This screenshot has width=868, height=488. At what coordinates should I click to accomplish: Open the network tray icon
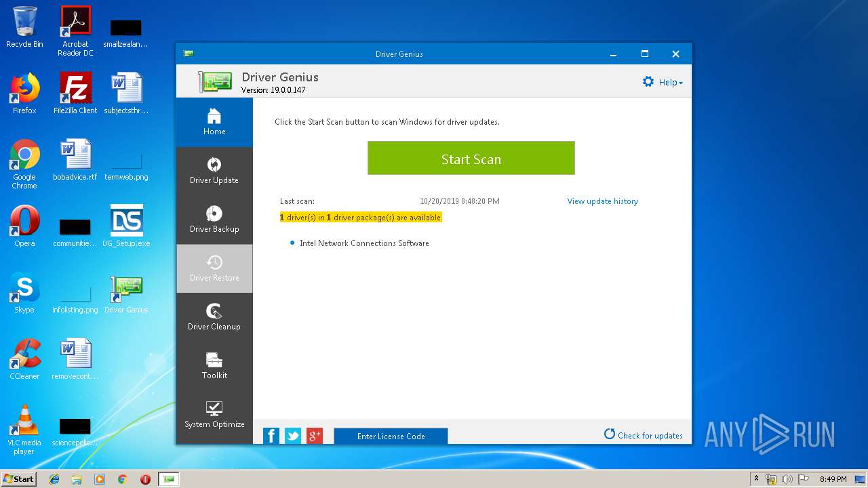771,479
